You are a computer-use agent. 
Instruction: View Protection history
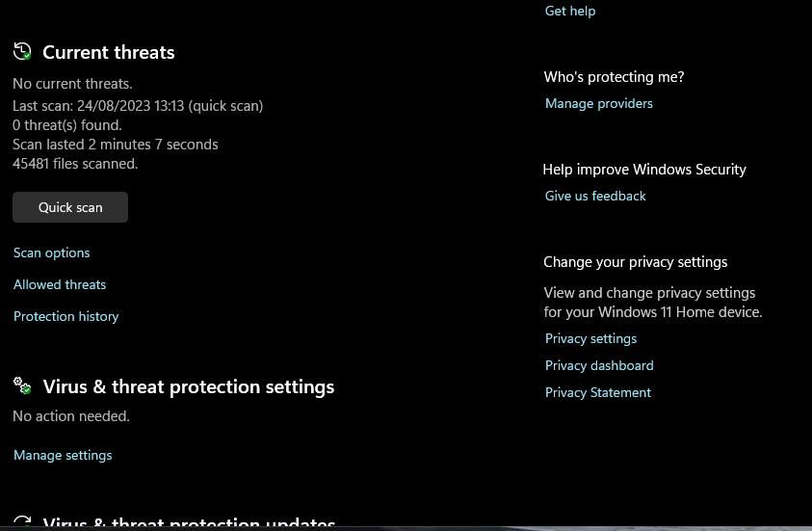pos(66,316)
